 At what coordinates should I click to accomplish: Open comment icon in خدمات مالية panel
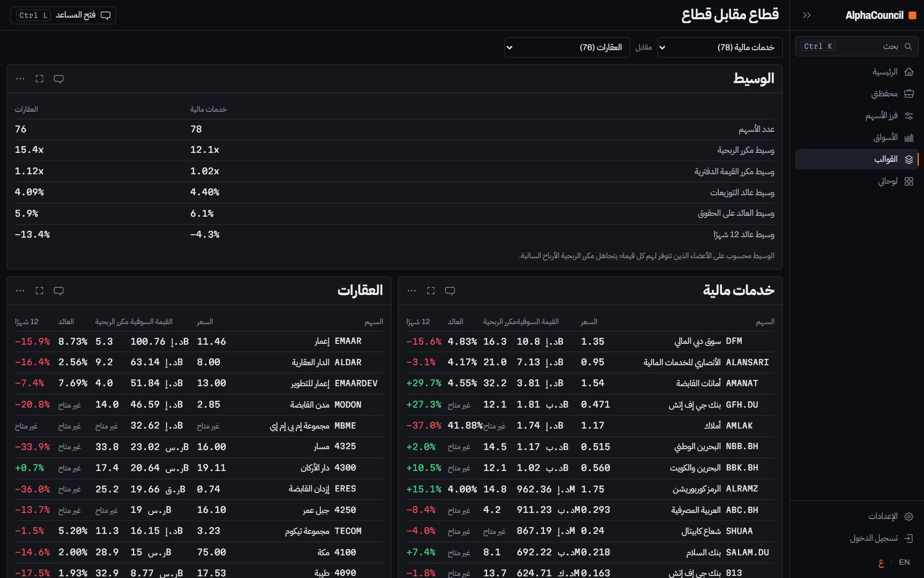450,291
